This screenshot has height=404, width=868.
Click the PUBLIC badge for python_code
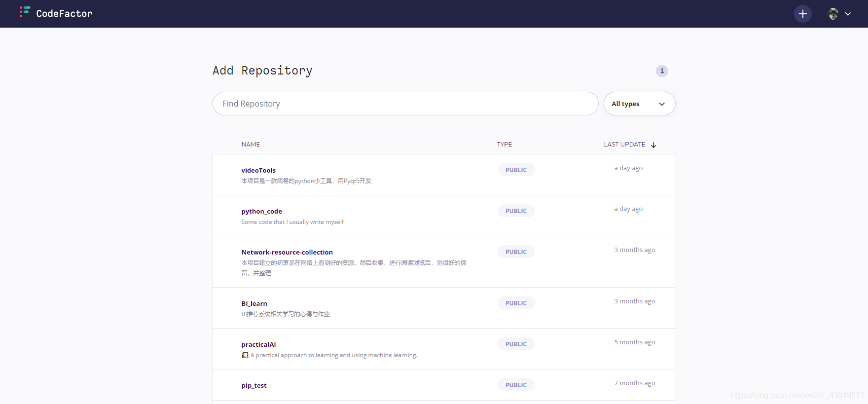pyautogui.click(x=516, y=211)
